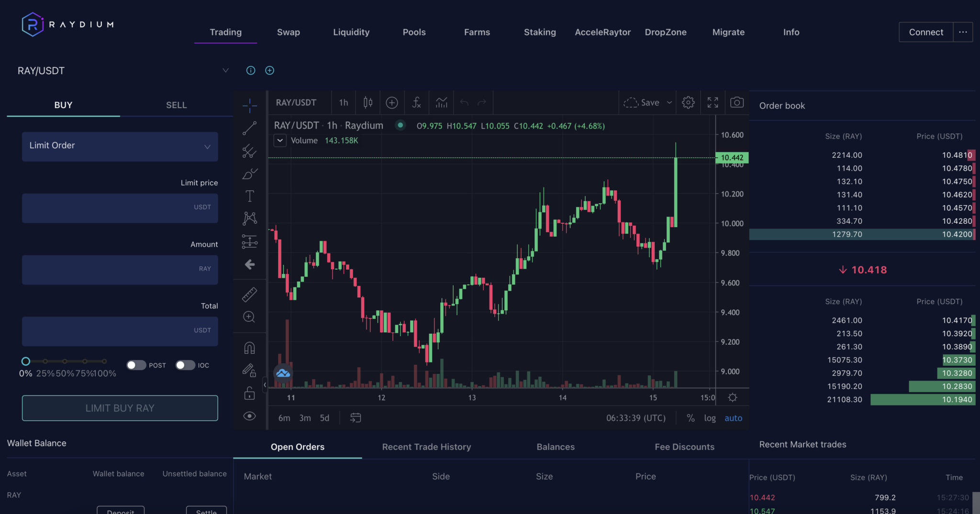
Task: Turn on the IOC toggle
Action: click(185, 365)
